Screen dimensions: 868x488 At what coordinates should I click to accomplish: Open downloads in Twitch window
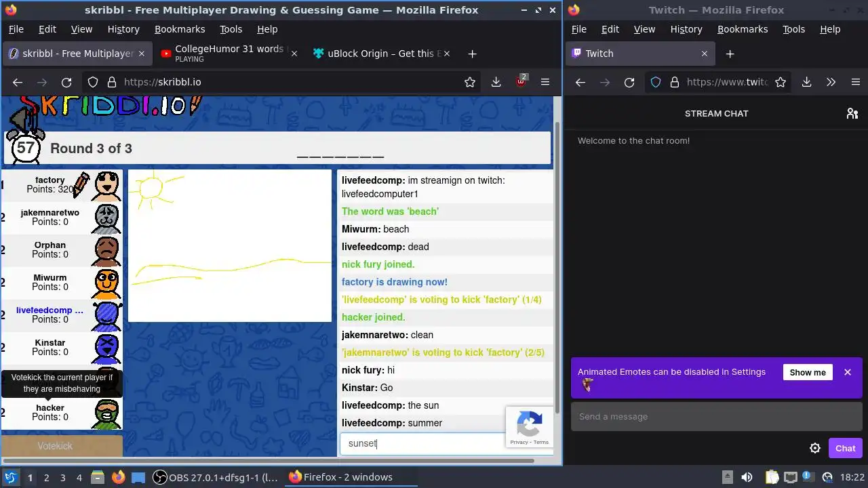806,82
